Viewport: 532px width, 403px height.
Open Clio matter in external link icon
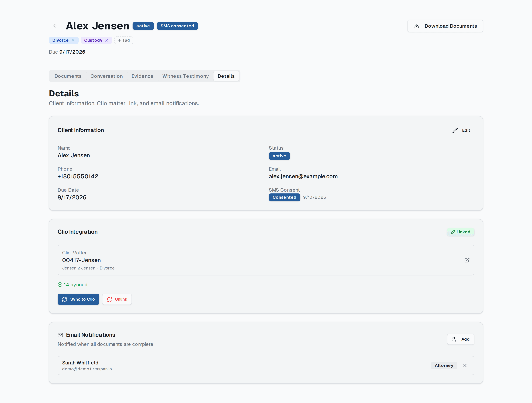467,260
